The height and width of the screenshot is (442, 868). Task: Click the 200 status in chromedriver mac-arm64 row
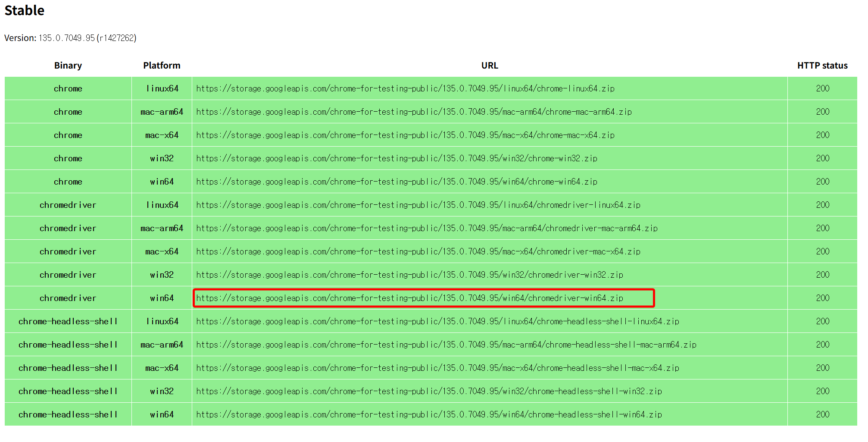[x=822, y=228]
